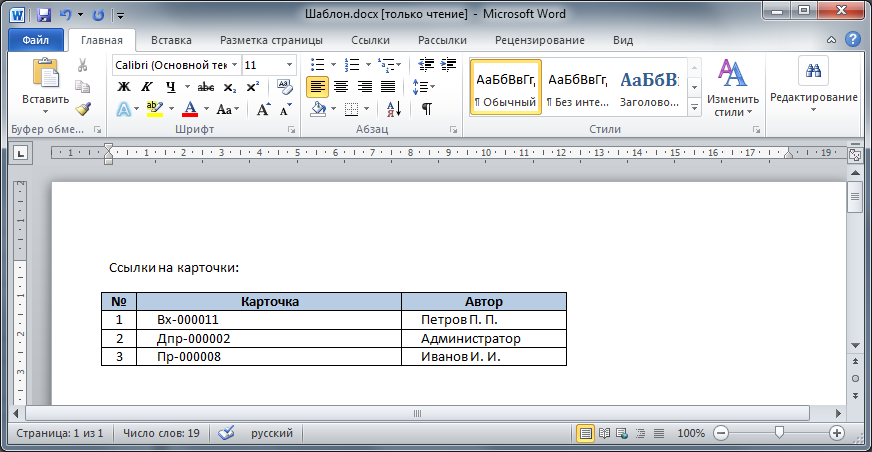Click the Save icon in Quick Access
This screenshot has height=452, width=872.
43,15
